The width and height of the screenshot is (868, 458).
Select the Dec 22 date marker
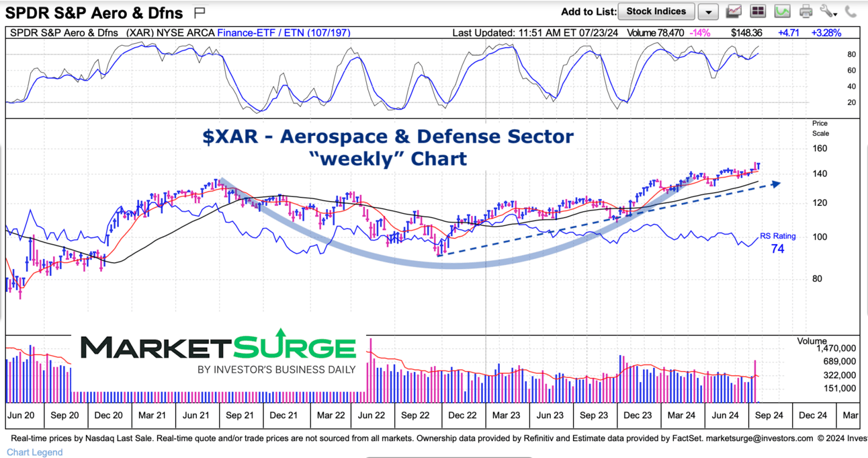click(x=462, y=415)
